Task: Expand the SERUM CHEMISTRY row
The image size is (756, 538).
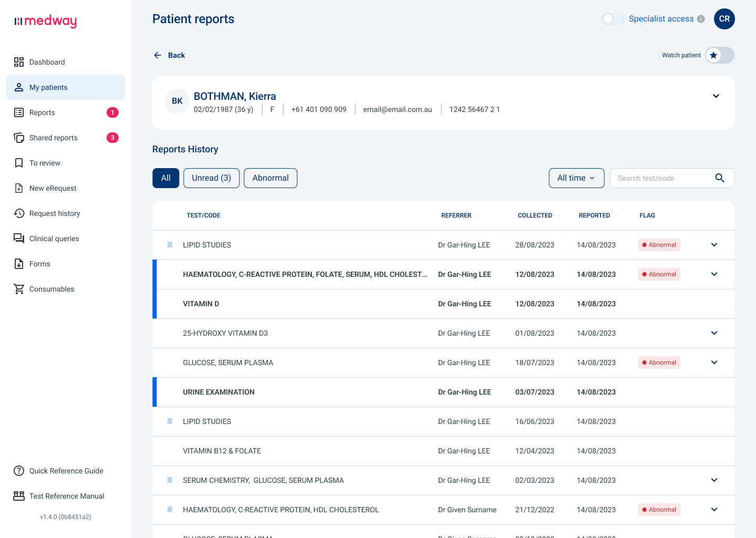Action: [714, 480]
